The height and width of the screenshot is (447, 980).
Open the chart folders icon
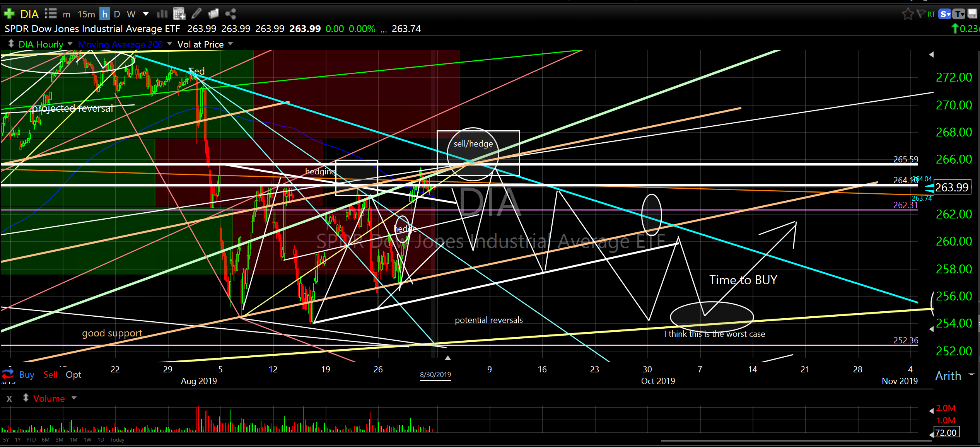(213, 14)
